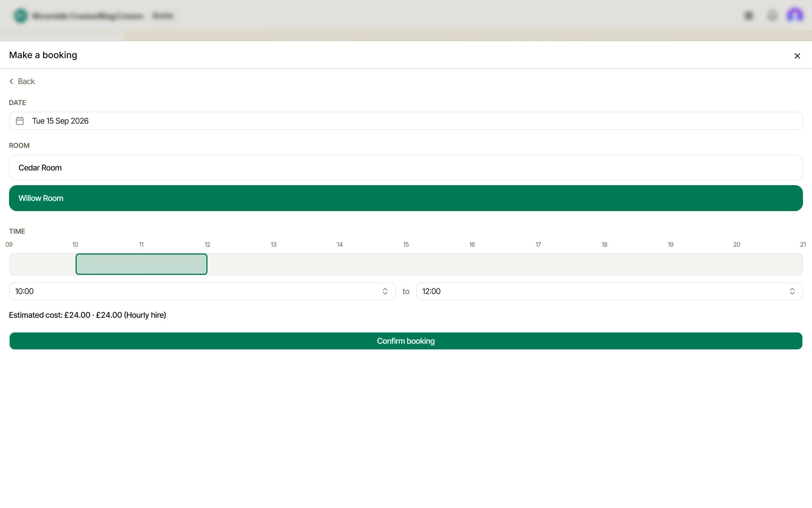The image size is (812, 508).
Task: Open the user avatar in header
Action: [795, 16]
